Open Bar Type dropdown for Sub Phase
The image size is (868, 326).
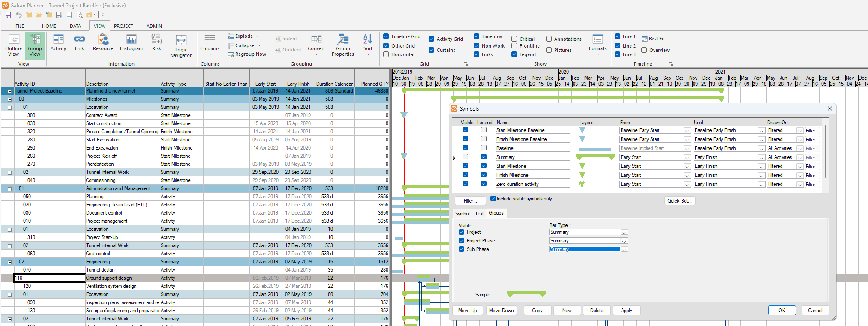[624, 249]
